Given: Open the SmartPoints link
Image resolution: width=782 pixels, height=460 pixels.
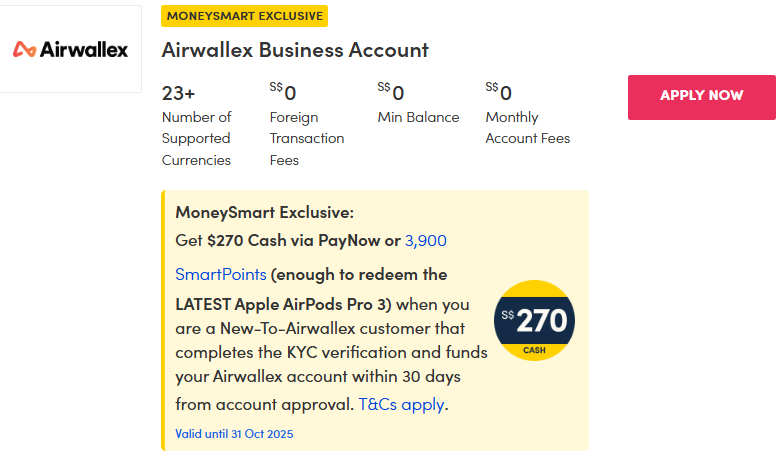Looking at the screenshot, I should pyautogui.click(x=220, y=274).
